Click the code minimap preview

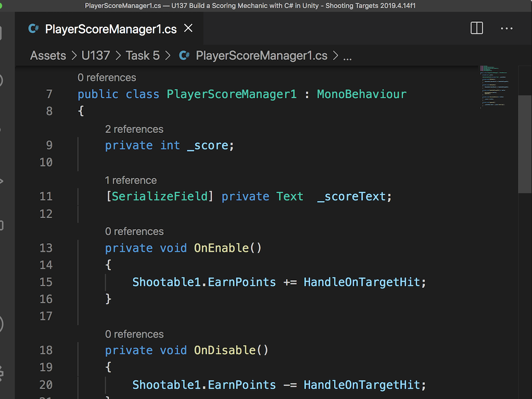coord(494,87)
